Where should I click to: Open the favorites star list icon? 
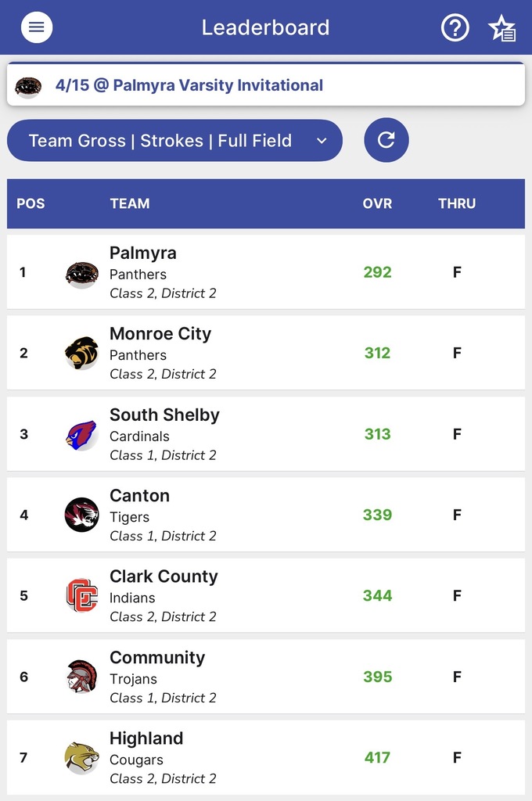(501, 28)
